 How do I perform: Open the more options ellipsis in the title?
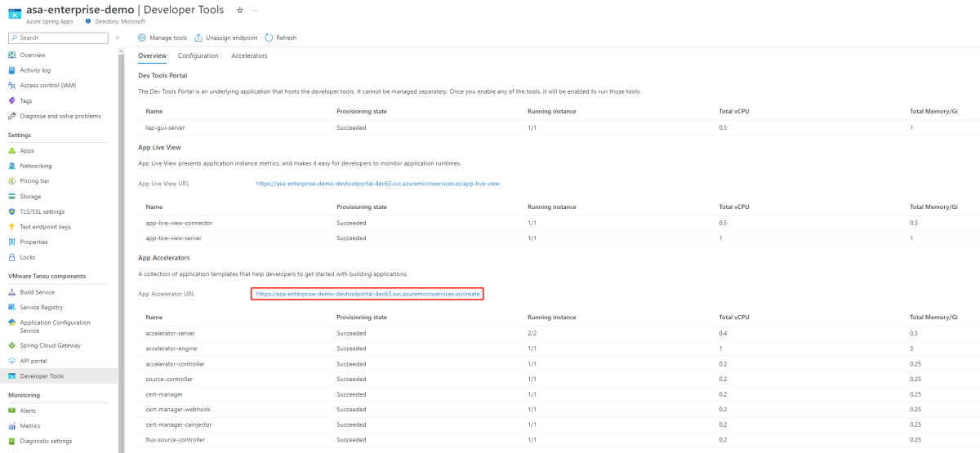[255, 10]
